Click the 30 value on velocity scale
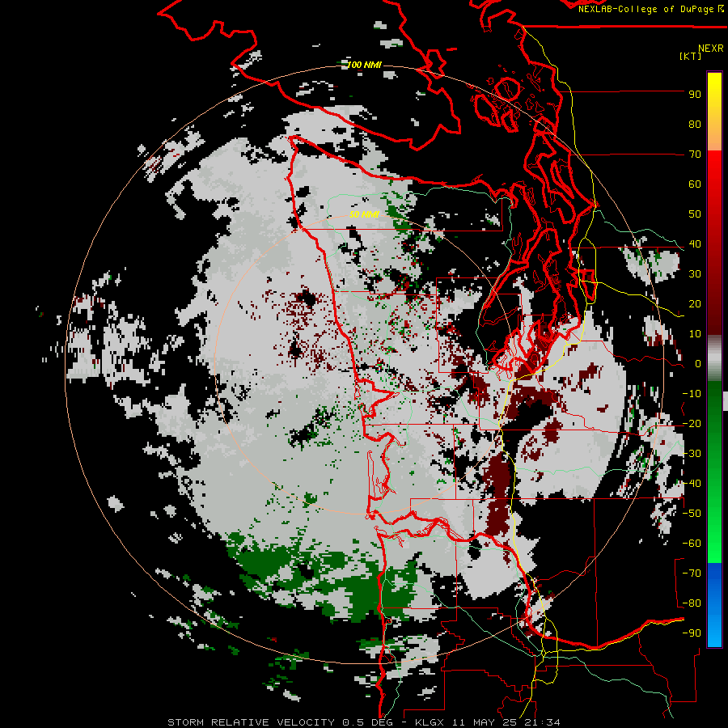This screenshot has width=728, height=728. (695, 274)
